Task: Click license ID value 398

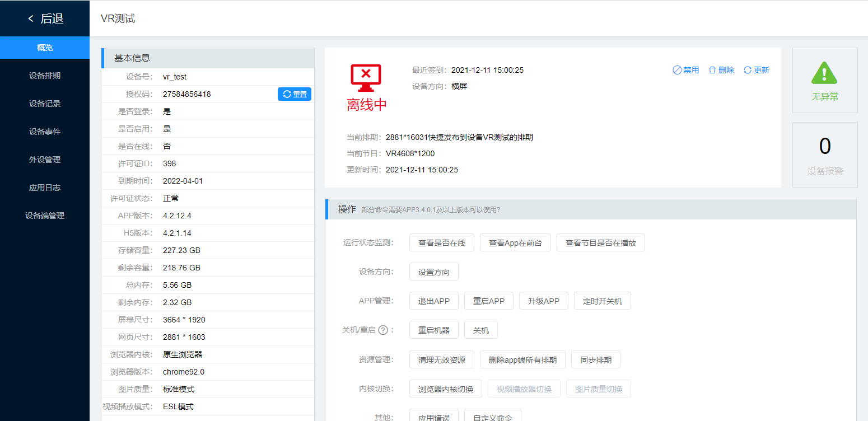Action: click(x=170, y=163)
